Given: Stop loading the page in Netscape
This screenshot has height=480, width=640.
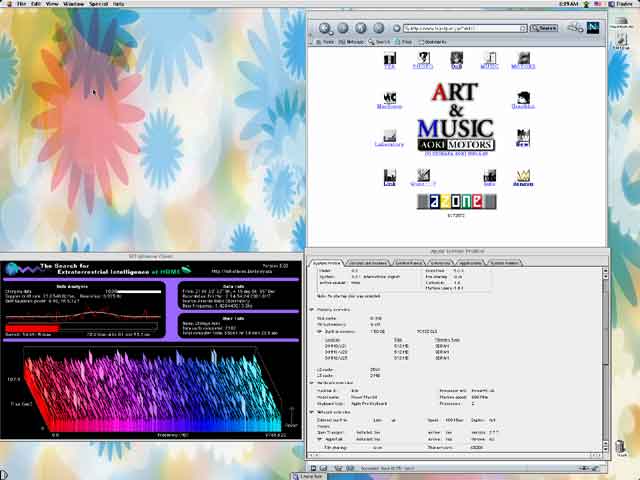Looking at the screenshot, I should 379,28.
